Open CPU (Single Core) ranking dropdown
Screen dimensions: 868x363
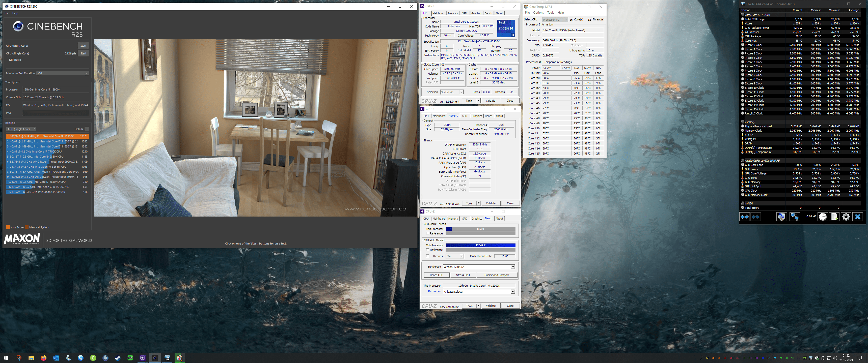click(x=21, y=129)
